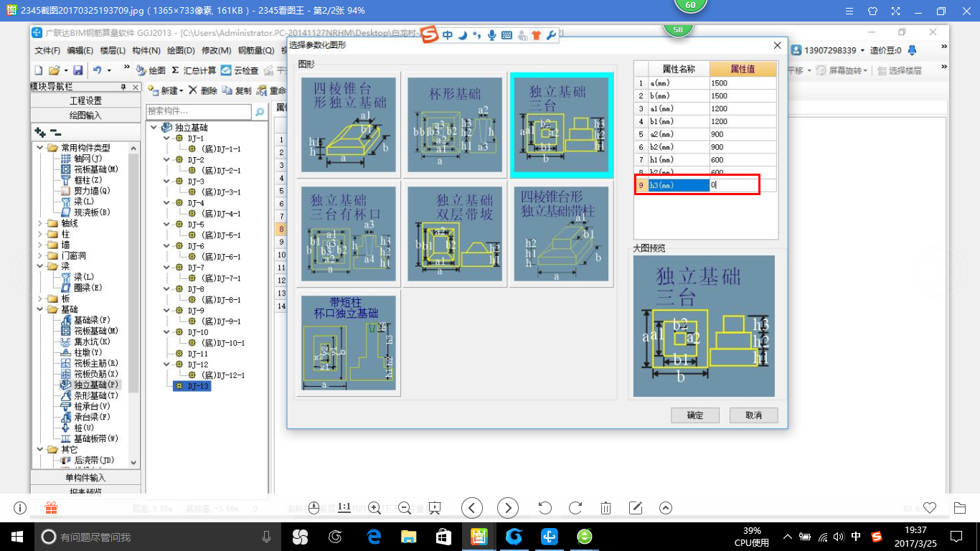Click the component search magnifier icon
The width and height of the screenshot is (980, 551).
click(260, 112)
